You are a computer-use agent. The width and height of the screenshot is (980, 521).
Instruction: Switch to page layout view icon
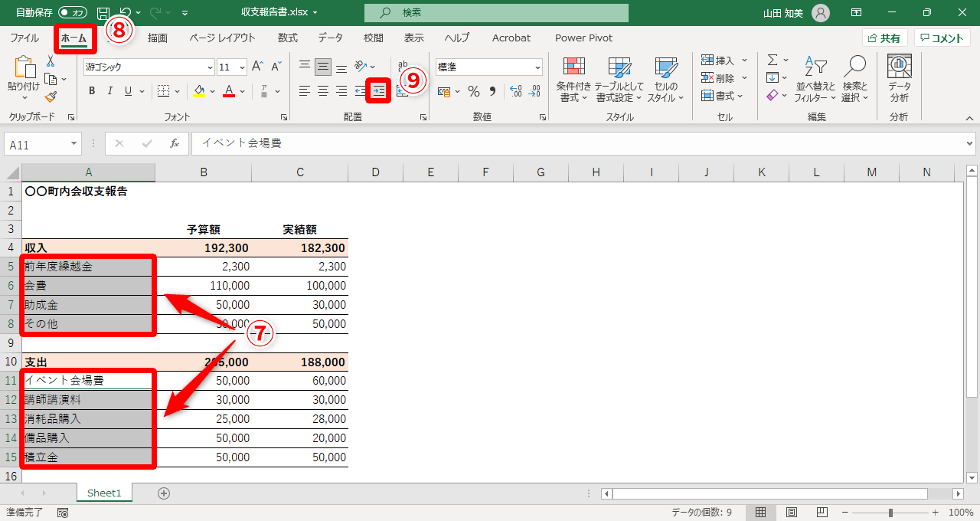[792, 512]
